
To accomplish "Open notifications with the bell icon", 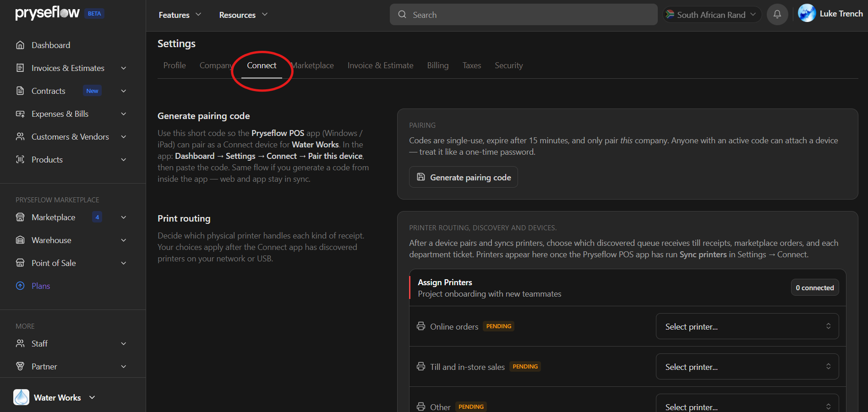I will (777, 14).
